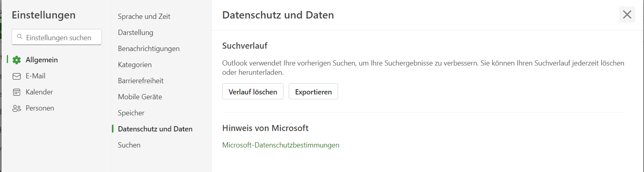The width and height of the screenshot is (644, 172).
Task: Focus the Einstellungen suchen field
Action: click(x=57, y=37)
